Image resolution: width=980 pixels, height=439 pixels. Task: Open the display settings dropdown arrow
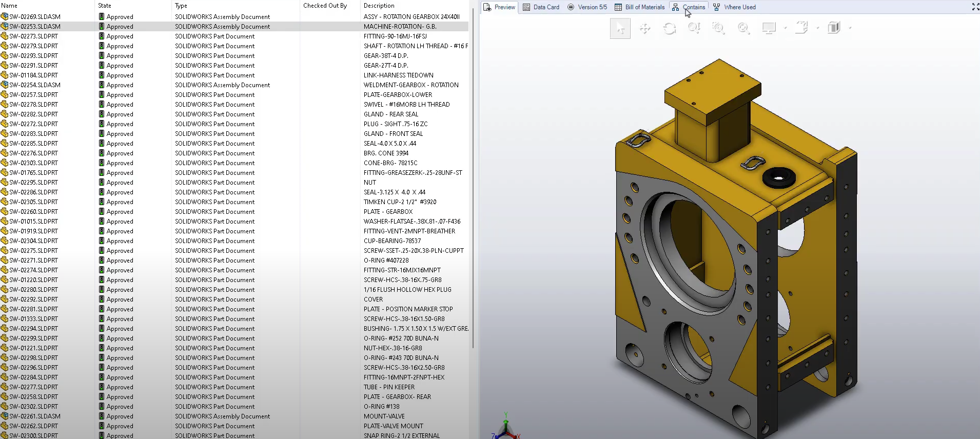coord(786,28)
